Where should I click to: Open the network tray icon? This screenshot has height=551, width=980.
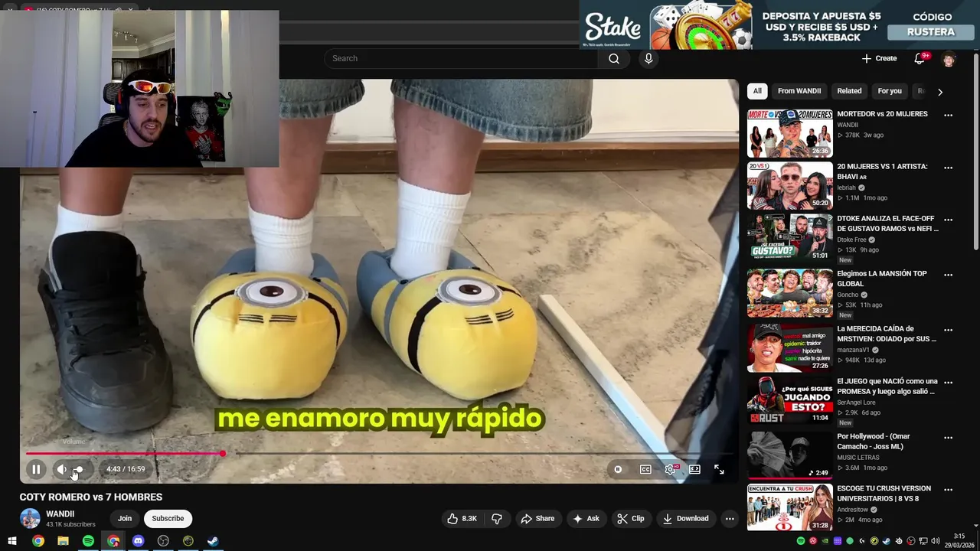923,541
